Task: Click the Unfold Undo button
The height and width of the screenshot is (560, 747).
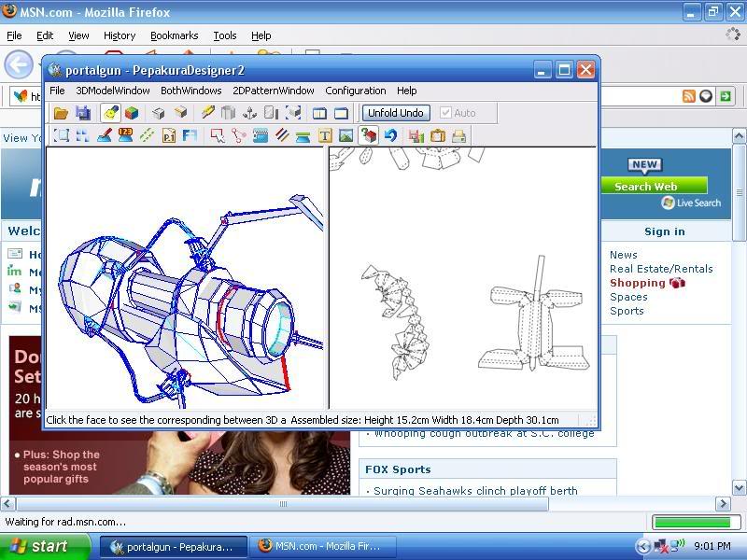Action: click(x=395, y=113)
